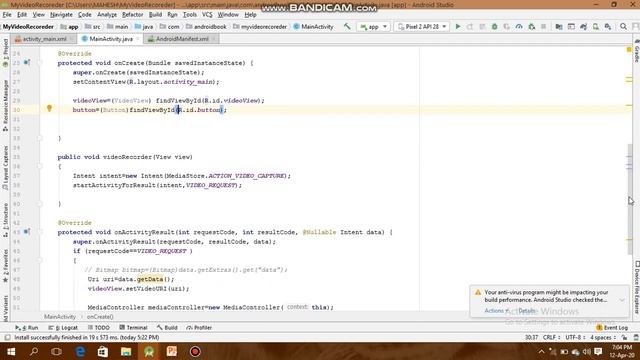
Task: Collapse the onActivityResult method fold marker
Action: (x=40, y=232)
